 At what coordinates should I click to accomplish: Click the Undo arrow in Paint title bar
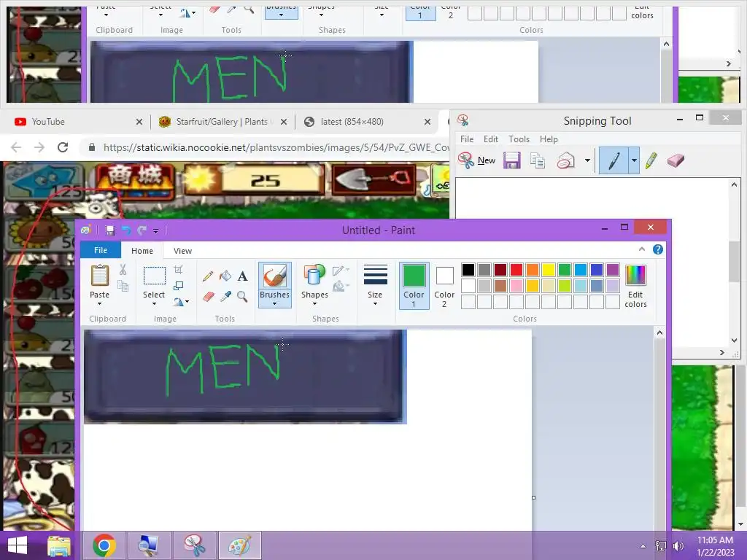click(126, 230)
